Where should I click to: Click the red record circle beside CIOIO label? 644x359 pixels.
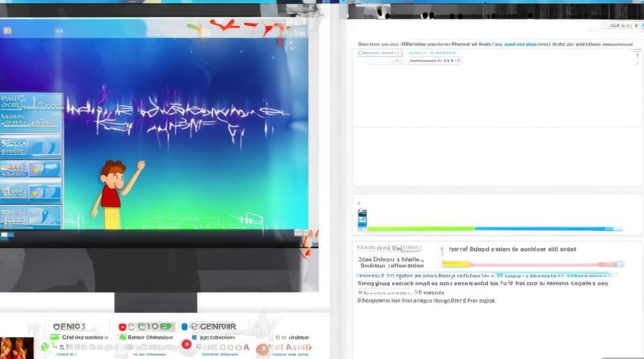click(x=122, y=327)
